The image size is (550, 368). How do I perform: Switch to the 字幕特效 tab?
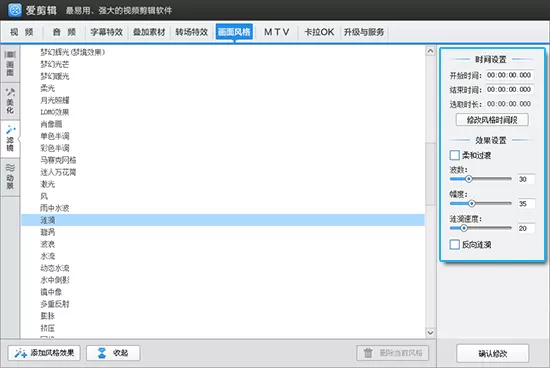pos(107,32)
